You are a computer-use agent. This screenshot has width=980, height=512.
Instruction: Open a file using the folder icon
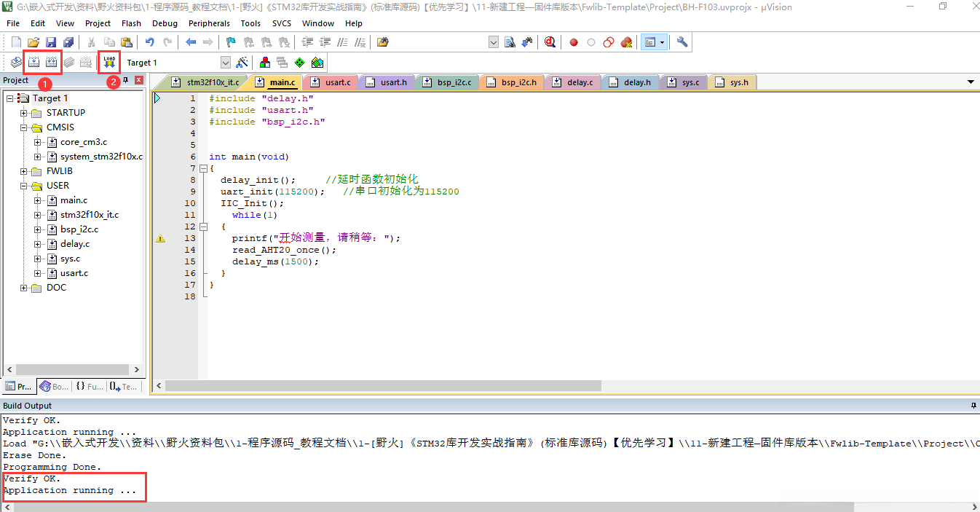coord(33,42)
